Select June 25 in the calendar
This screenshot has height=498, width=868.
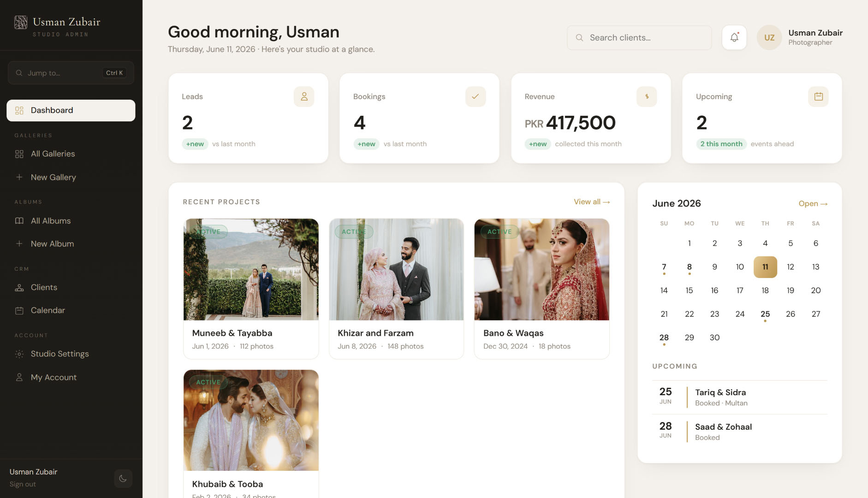pyautogui.click(x=765, y=314)
